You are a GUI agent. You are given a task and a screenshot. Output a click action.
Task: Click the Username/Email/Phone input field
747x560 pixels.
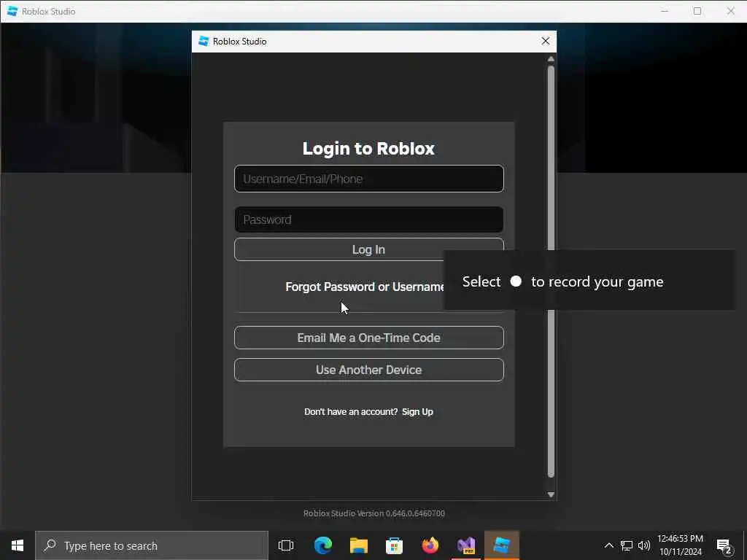point(368,179)
